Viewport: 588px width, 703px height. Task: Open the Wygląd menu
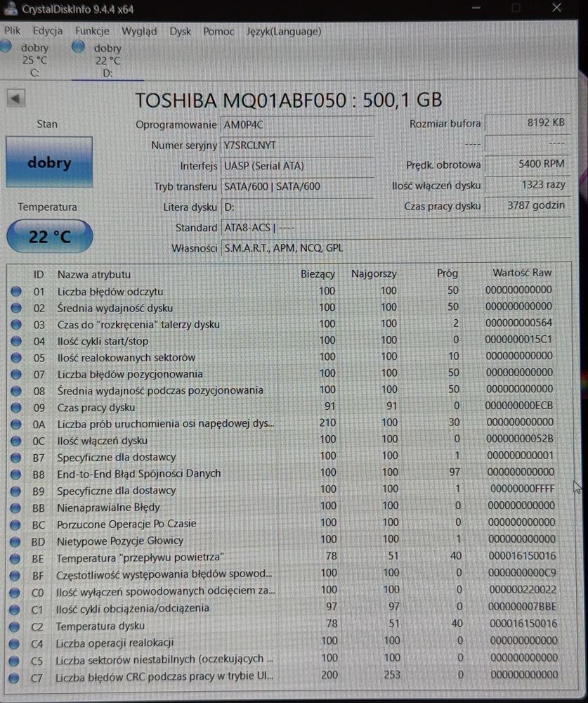(139, 32)
